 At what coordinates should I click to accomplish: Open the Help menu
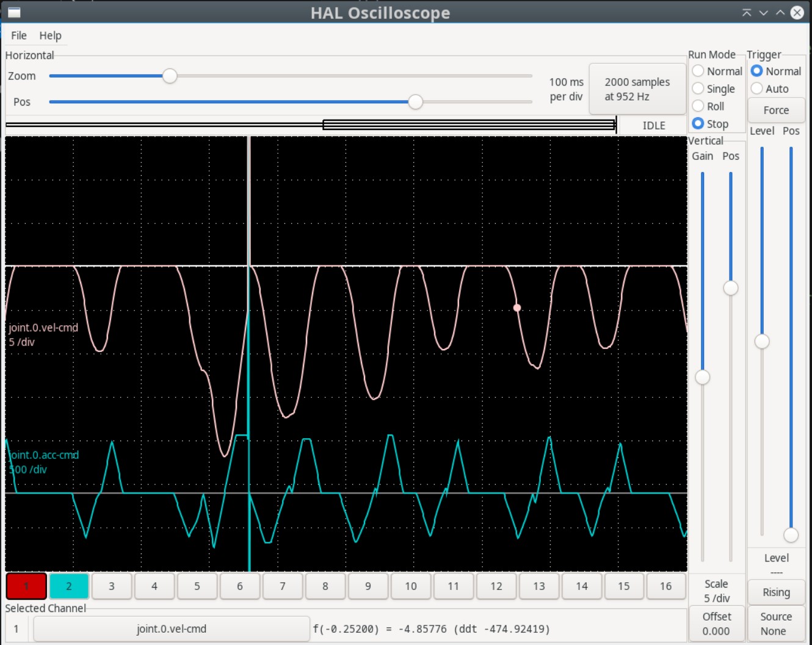50,35
